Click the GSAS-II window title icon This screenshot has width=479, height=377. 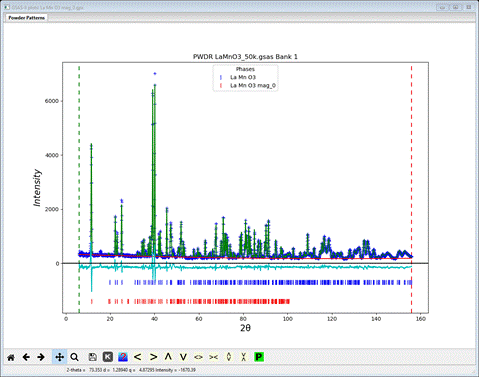click(x=7, y=7)
